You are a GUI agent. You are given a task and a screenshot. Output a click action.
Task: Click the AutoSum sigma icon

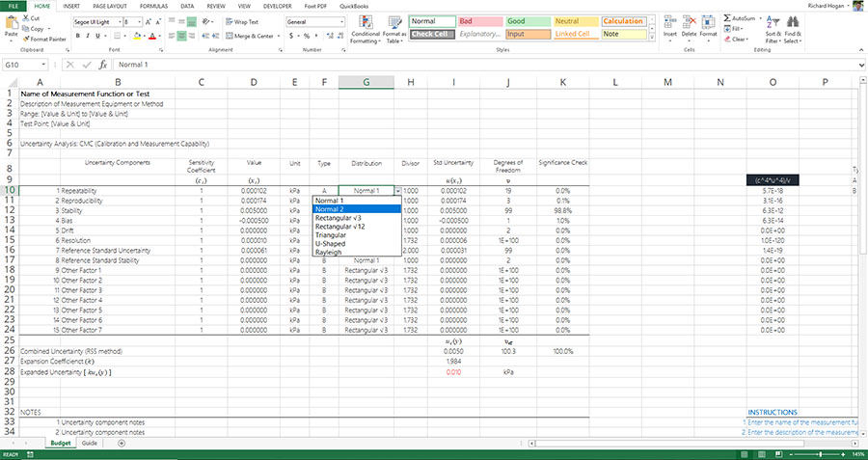point(727,18)
